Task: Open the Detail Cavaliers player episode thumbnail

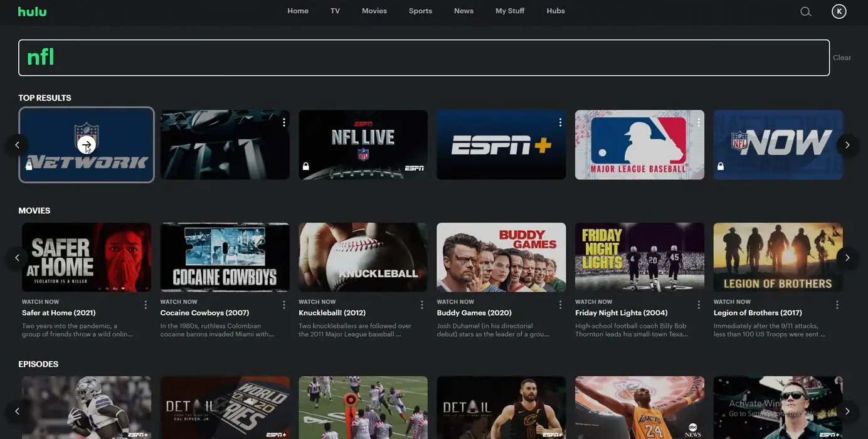Action: click(501, 408)
